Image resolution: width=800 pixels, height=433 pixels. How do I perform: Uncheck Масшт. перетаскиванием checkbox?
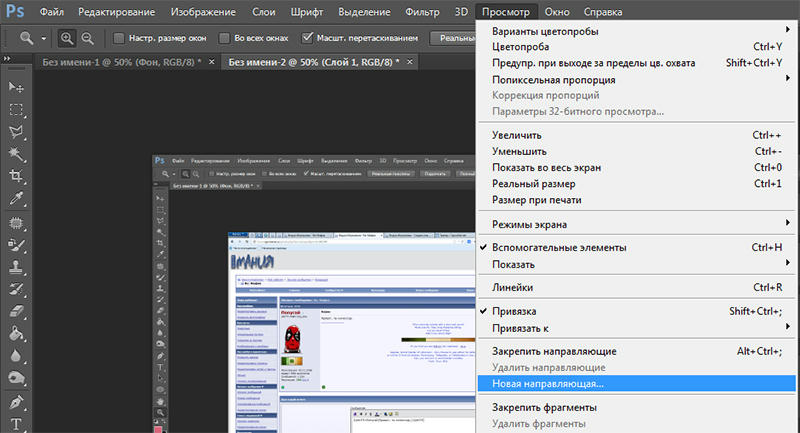click(x=307, y=37)
